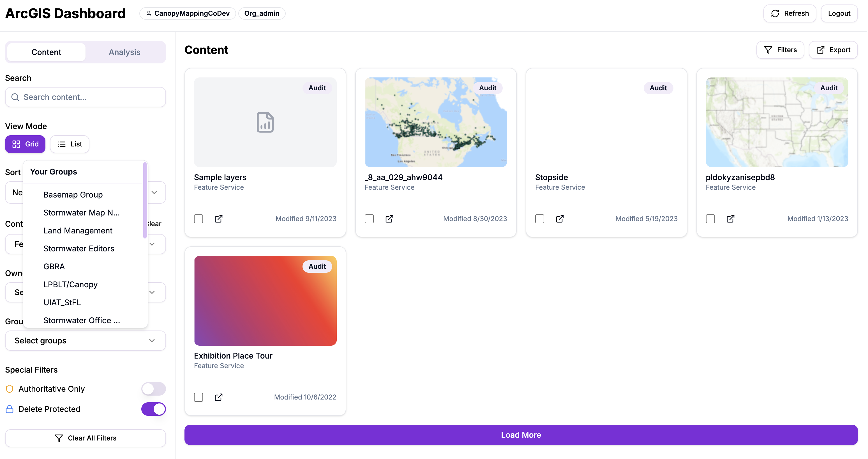The image size is (868, 459).
Task: Expand the Owner dropdown chevron
Action: point(152,292)
